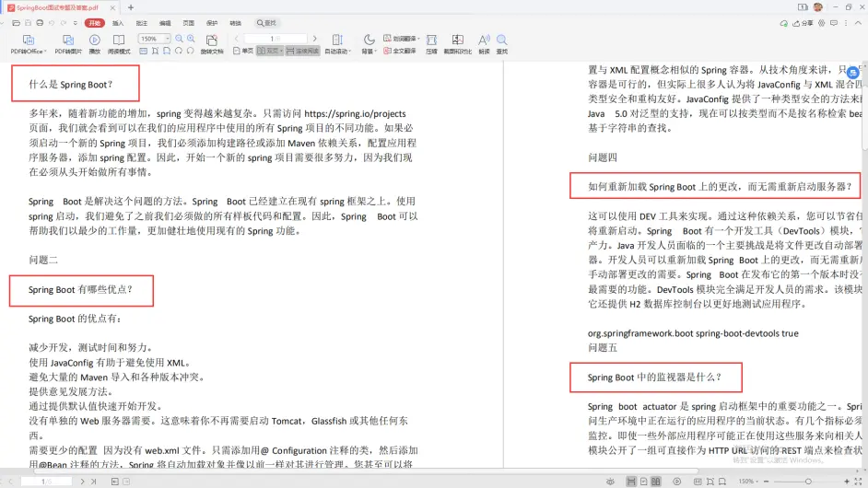Click the zoom out magnifier icon
This screenshot has width=868, height=488.
179,39
